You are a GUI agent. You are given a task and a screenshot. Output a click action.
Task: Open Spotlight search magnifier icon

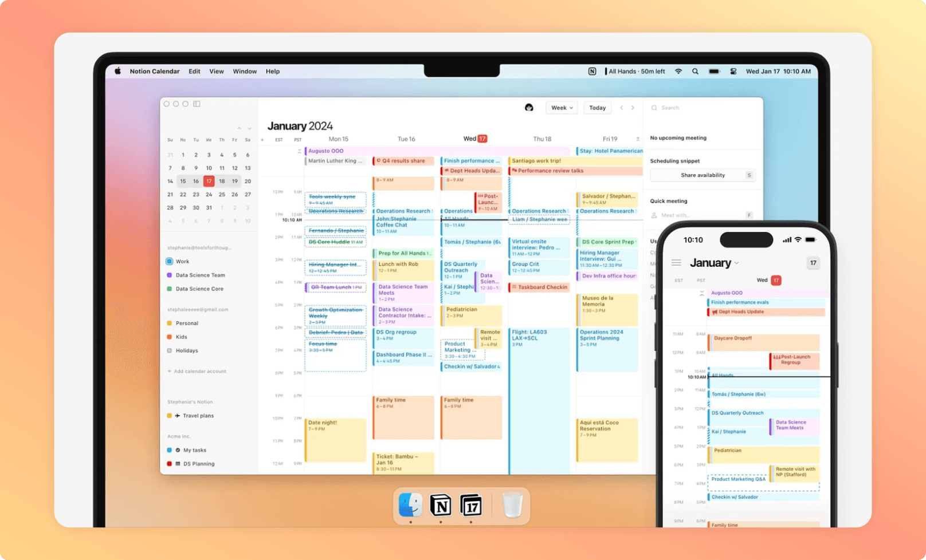click(x=695, y=72)
